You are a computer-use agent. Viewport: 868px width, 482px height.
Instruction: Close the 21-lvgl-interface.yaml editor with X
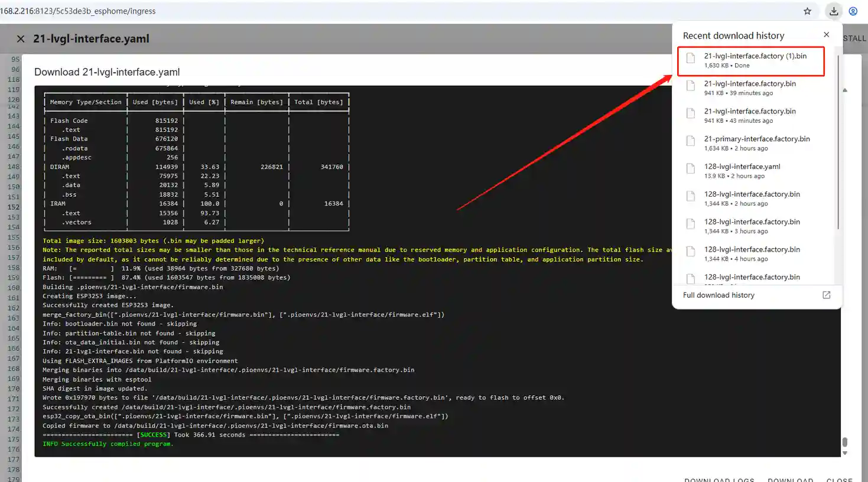pos(21,39)
